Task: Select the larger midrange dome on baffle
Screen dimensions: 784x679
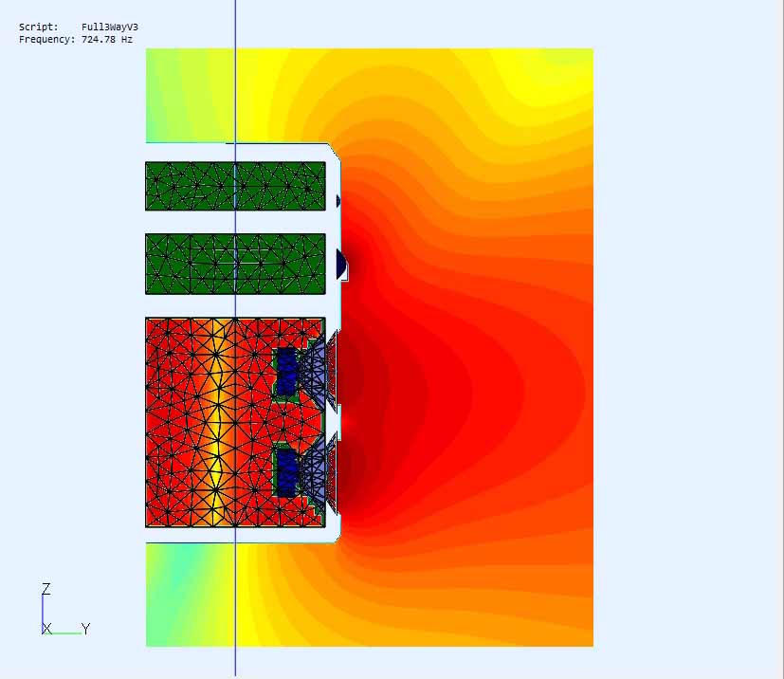Action: [341, 265]
